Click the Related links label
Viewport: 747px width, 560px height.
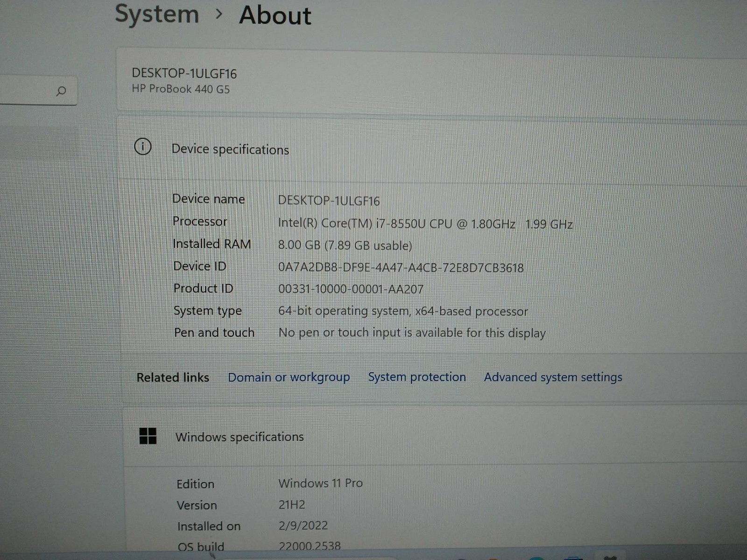click(x=173, y=377)
